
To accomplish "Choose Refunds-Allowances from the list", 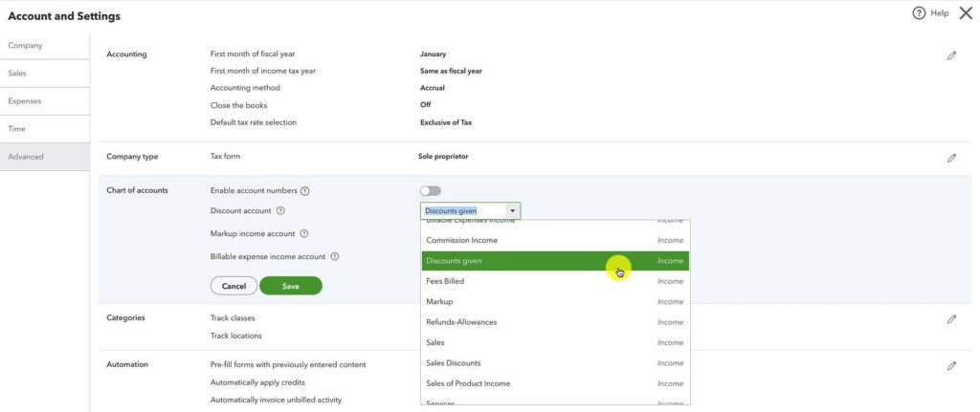I will pos(555,322).
